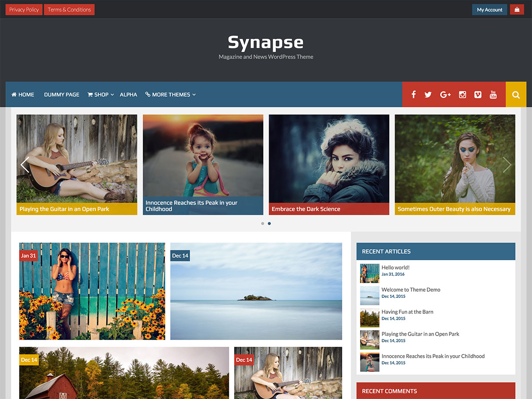Open the Instagram icon

point(462,94)
